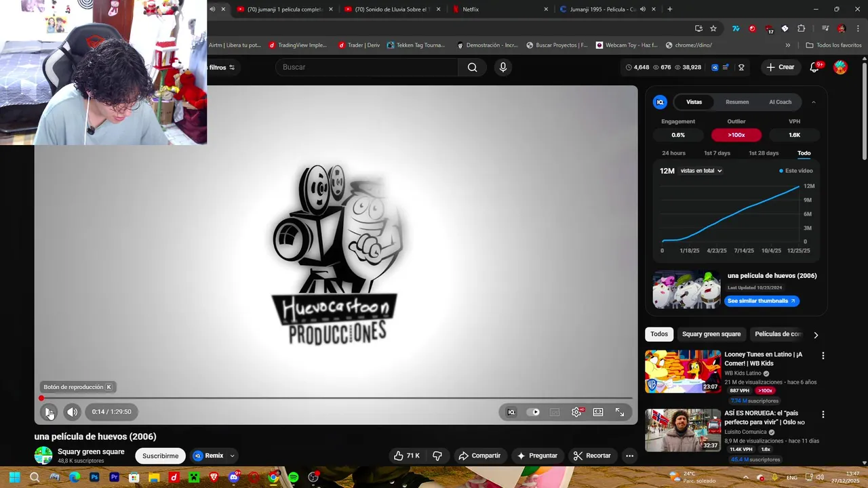Open vidIQ icon in player controls
This screenshot has width=868, height=488.
pos(511,412)
